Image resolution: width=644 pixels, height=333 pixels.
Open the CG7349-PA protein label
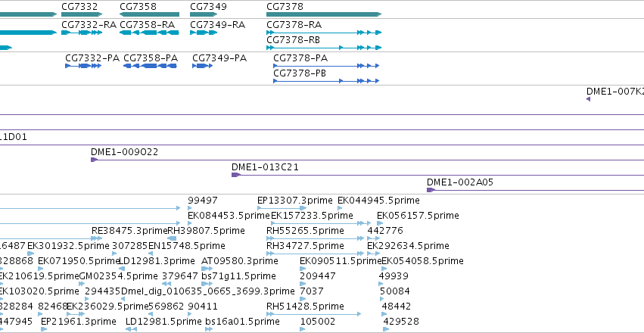click(x=219, y=58)
